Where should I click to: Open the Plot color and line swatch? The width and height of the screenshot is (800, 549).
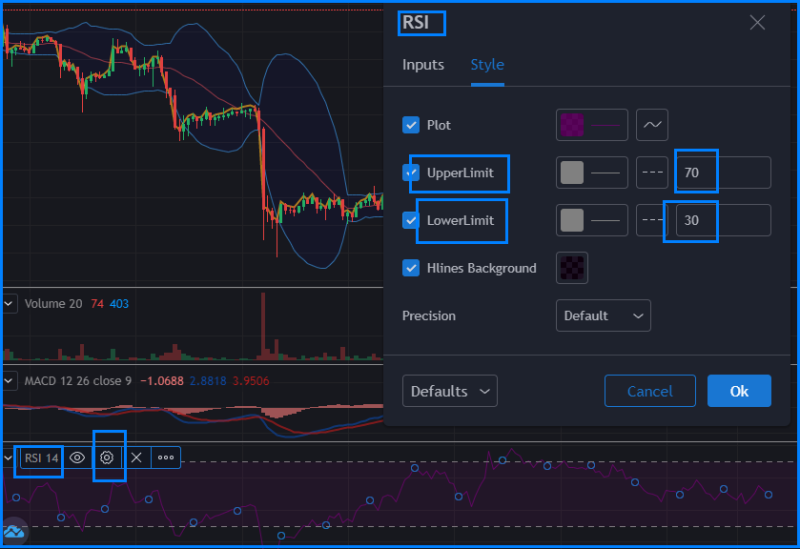click(x=592, y=125)
